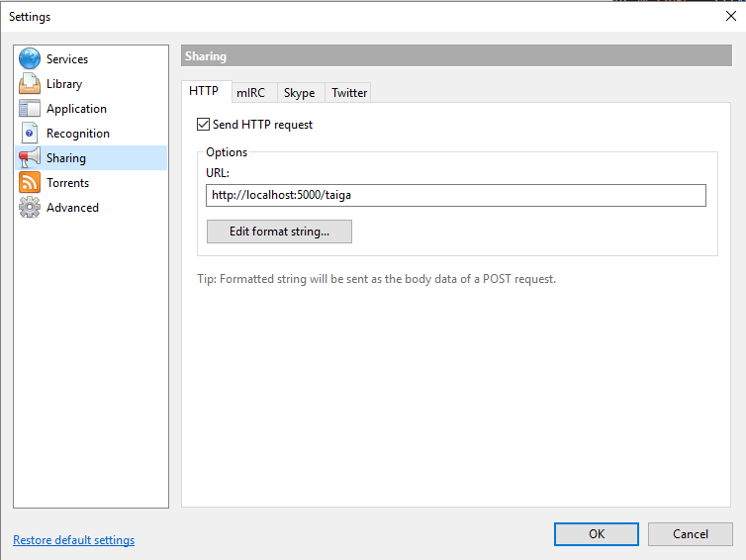Image resolution: width=746 pixels, height=560 pixels.
Task: Click the Library inbox icon
Action: pyautogui.click(x=30, y=83)
